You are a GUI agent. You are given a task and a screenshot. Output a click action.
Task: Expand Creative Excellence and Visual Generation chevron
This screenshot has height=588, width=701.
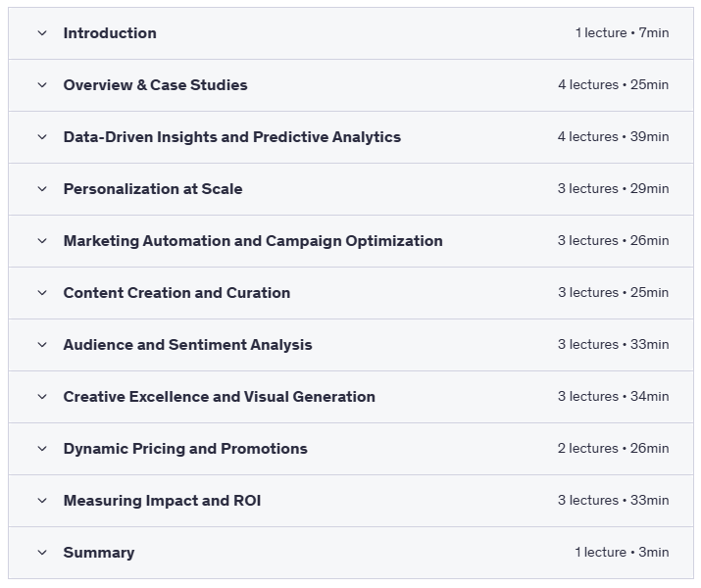pyautogui.click(x=42, y=397)
